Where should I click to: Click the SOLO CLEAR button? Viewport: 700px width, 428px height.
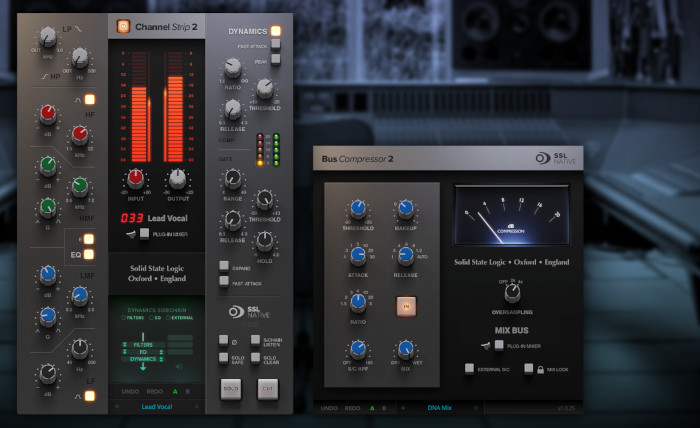pos(255,357)
